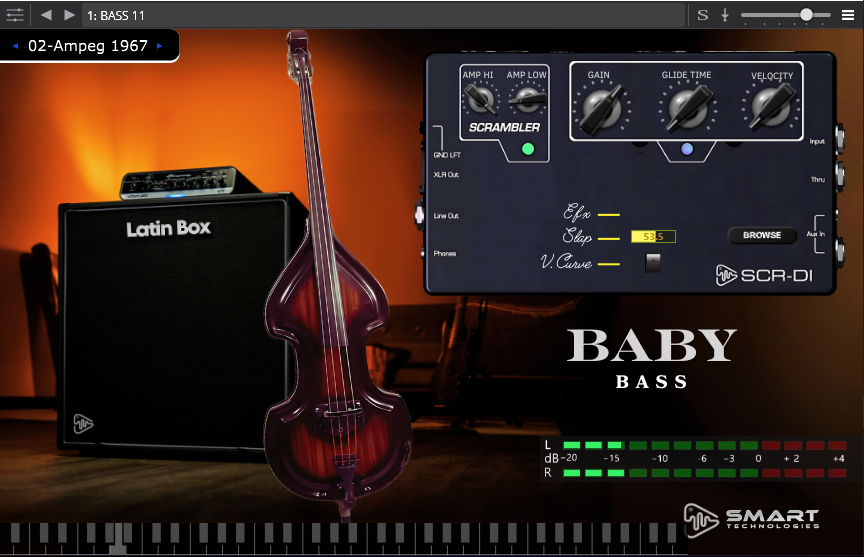864x557 pixels.
Task: Click the BABY BASS title text
Action: pos(651,358)
